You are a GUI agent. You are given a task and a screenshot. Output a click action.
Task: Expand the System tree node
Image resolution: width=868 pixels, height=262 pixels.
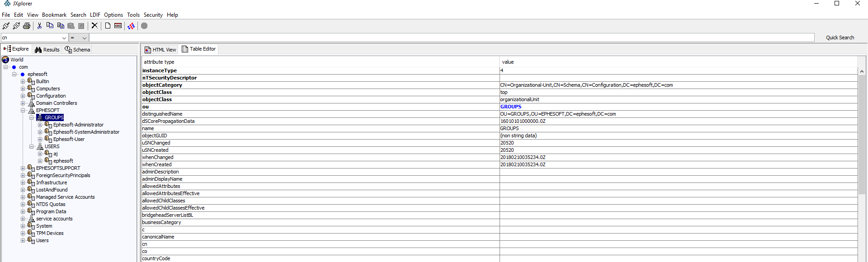click(x=23, y=226)
